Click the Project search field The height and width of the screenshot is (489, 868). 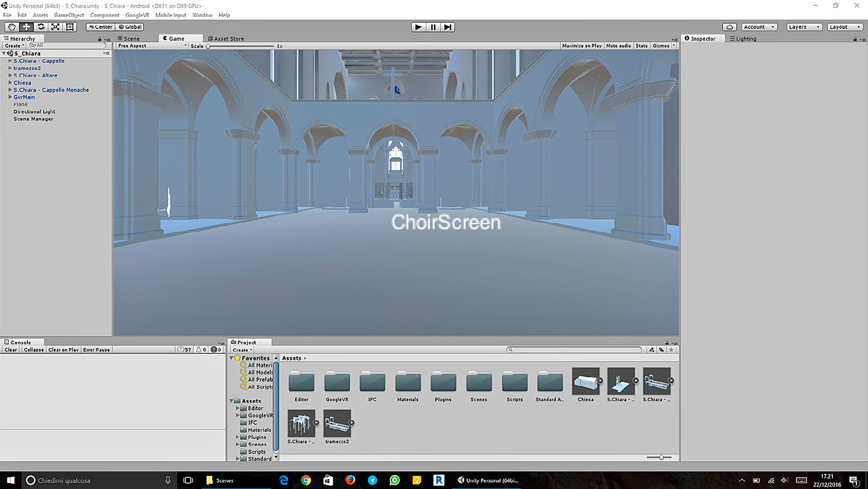coord(574,350)
